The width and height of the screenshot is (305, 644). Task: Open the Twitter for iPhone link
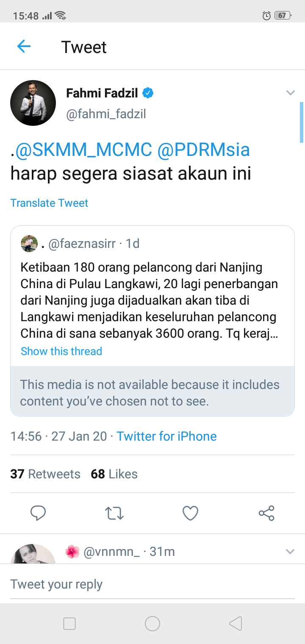click(x=166, y=436)
